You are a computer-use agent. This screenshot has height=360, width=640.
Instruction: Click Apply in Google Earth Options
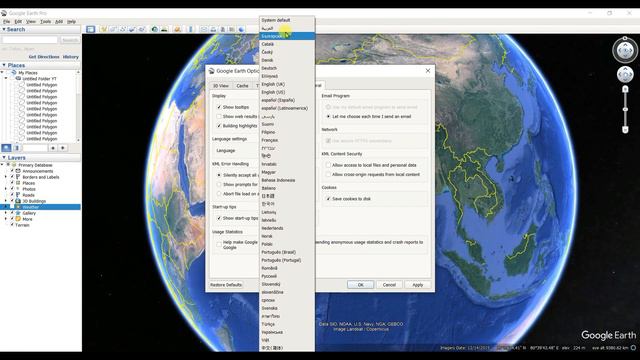click(418, 285)
